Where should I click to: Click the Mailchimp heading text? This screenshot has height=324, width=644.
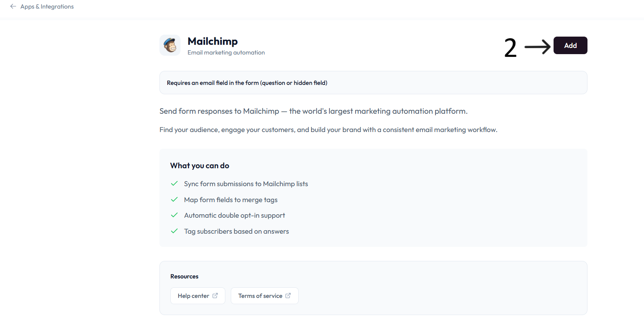pos(212,41)
